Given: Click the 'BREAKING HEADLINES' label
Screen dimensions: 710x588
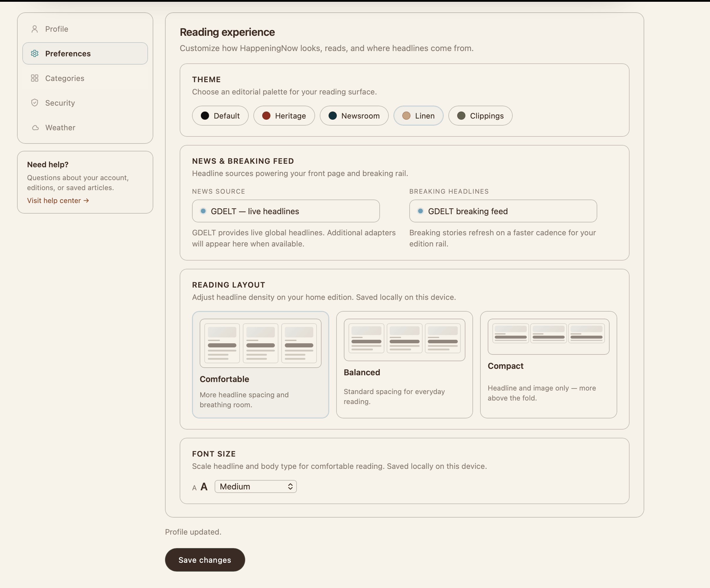Looking at the screenshot, I should tap(449, 191).
